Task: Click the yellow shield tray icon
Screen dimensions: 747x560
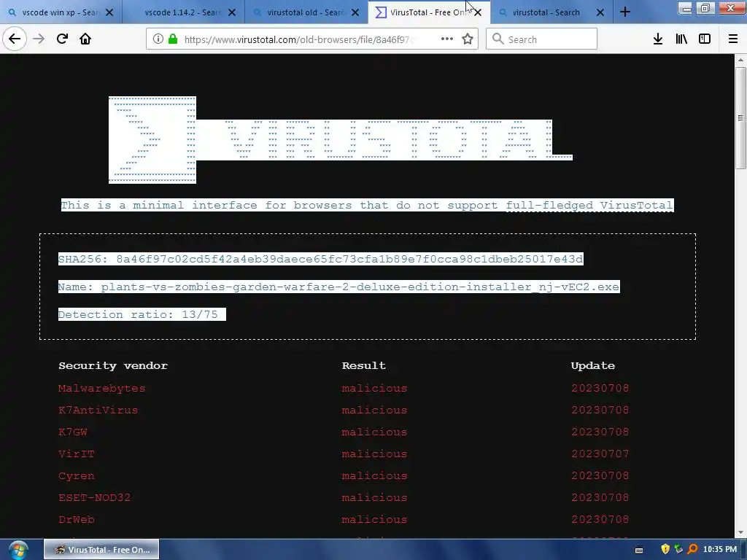Action: pyautogui.click(x=665, y=550)
